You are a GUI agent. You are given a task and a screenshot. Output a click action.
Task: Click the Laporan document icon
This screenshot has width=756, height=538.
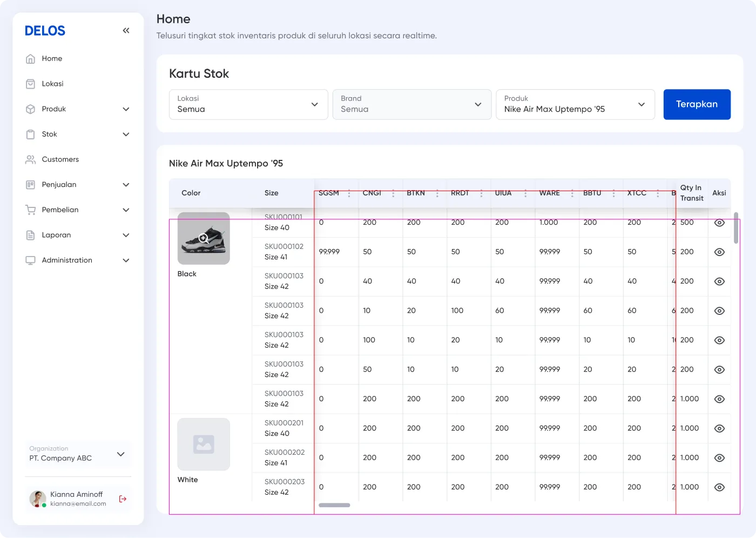coord(31,235)
